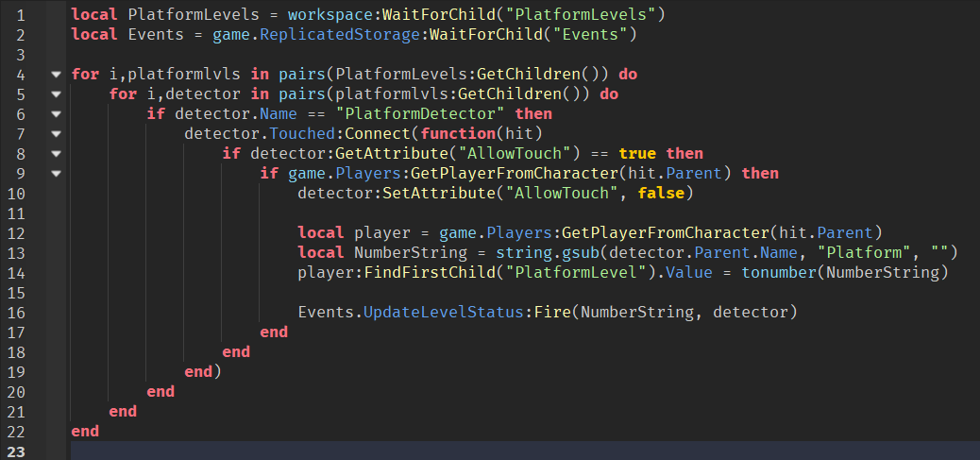Click line number 1 in gutter

[x=22, y=14]
